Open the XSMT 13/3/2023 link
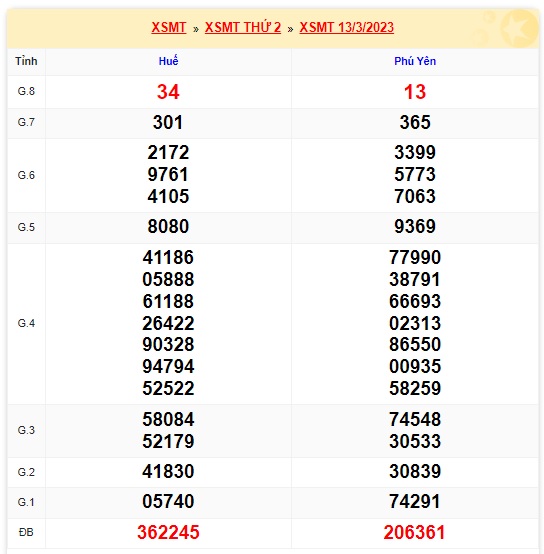 [347, 28]
